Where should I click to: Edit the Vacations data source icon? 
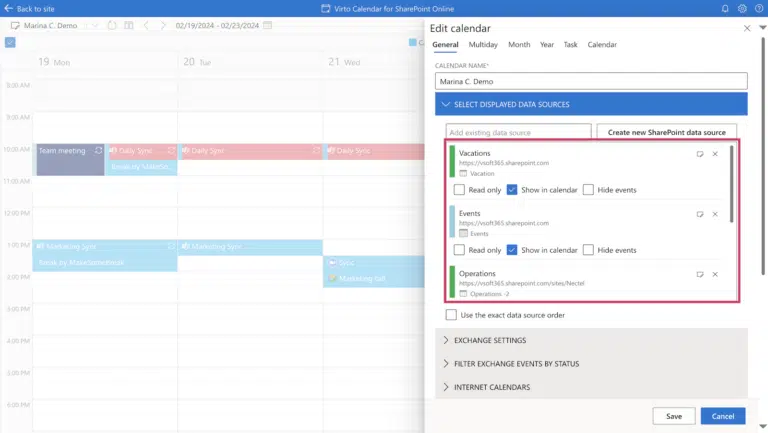pyautogui.click(x=700, y=154)
